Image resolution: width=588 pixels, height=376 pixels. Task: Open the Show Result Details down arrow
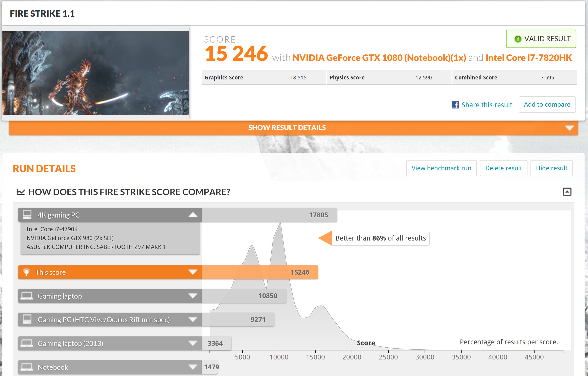coord(569,128)
